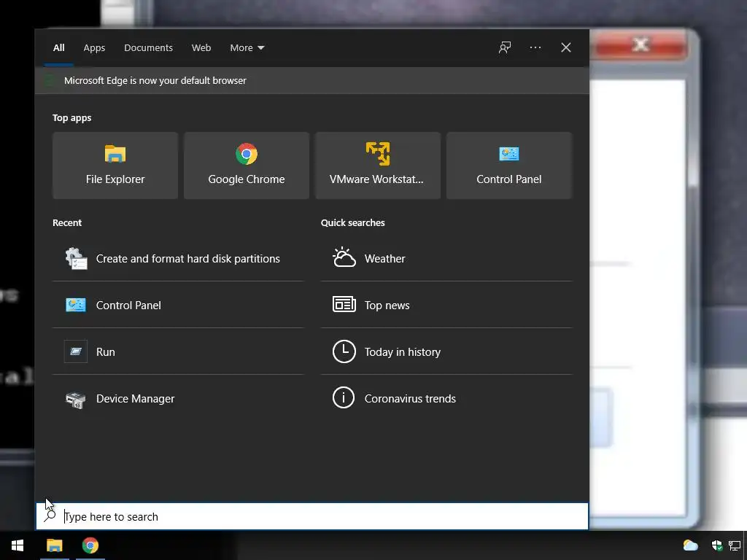Switch to the Web tab
This screenshot has width=747, height=560.
[201, 47]
